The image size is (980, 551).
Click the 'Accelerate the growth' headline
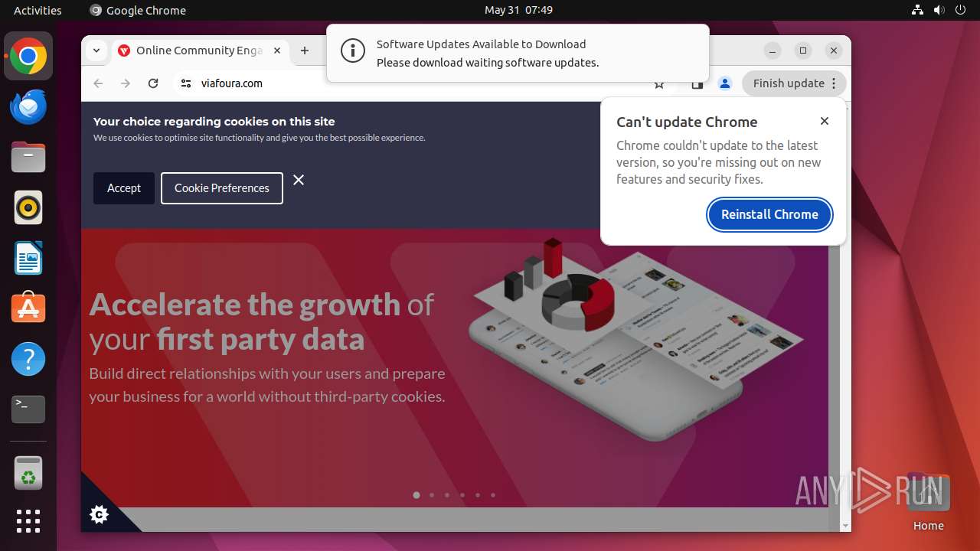pos(261,321)
